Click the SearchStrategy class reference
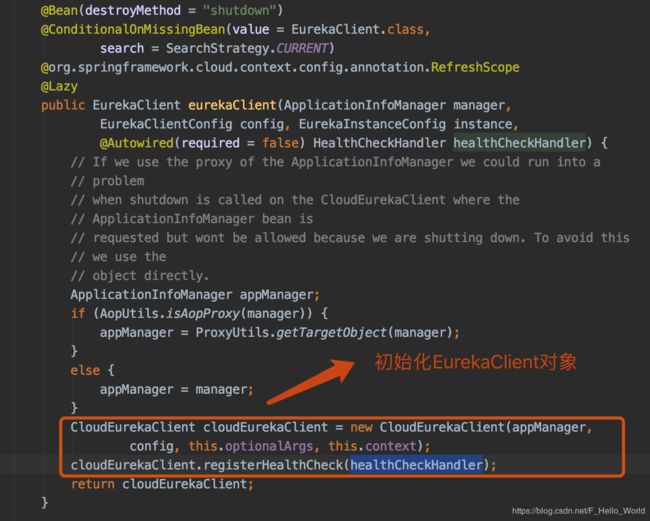The image size is (650, 521). tap(218, 48)
